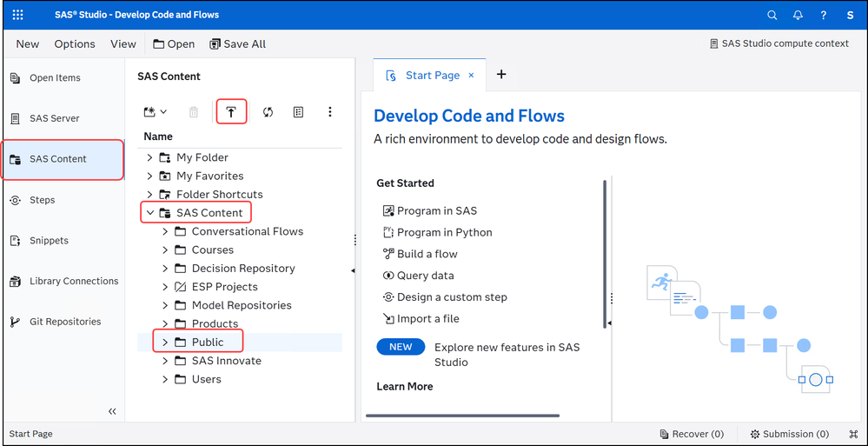Click the upload files icon

231,112
